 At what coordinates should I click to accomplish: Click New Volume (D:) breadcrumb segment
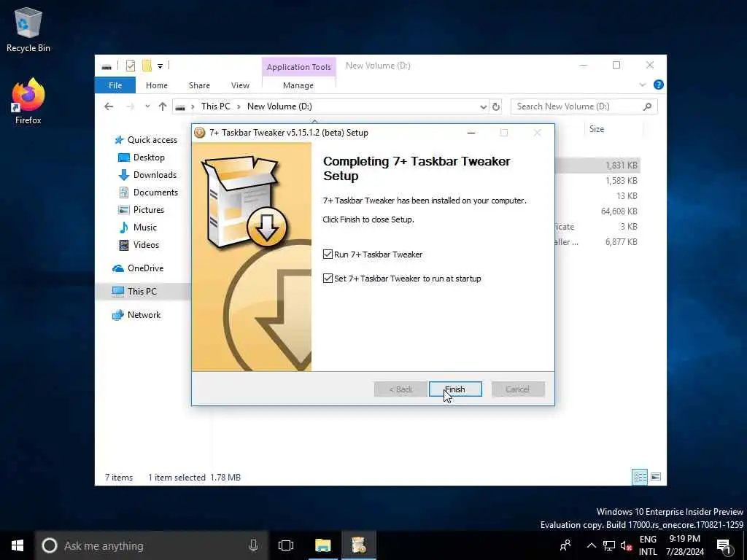279,106
